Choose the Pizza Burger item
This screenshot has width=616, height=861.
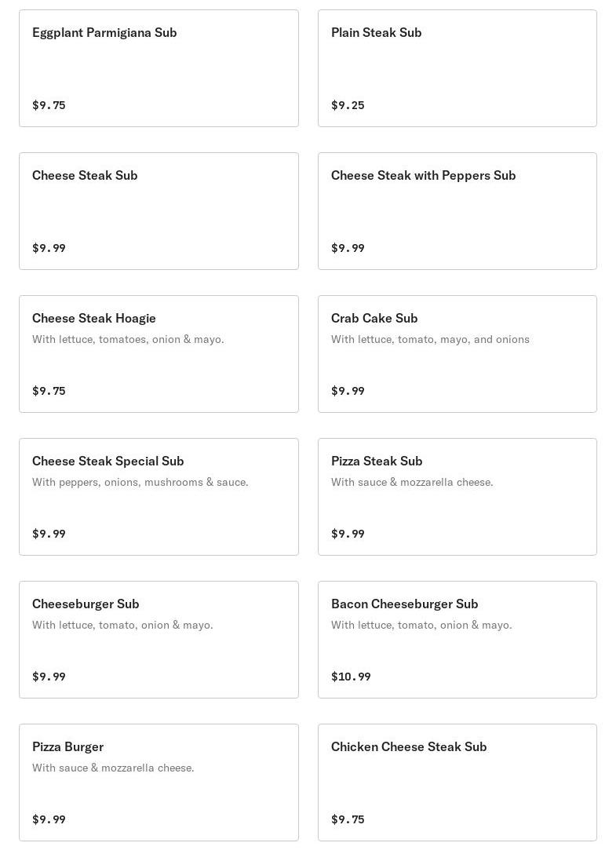click(159, 782)
